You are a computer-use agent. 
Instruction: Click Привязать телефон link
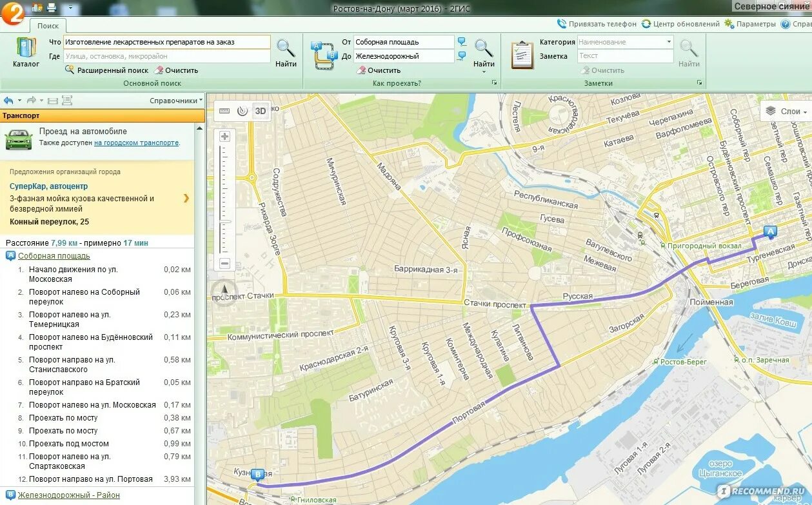[597, 24]
